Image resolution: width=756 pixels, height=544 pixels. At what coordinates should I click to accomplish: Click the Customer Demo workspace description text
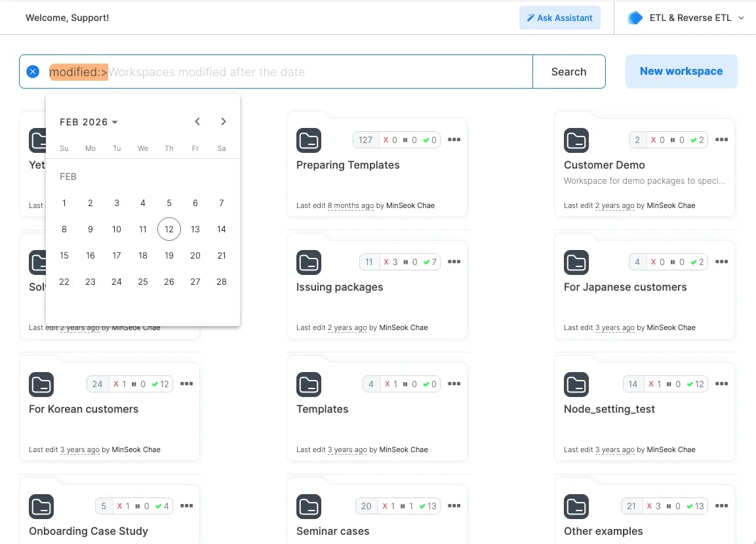(x=645, y=181)
